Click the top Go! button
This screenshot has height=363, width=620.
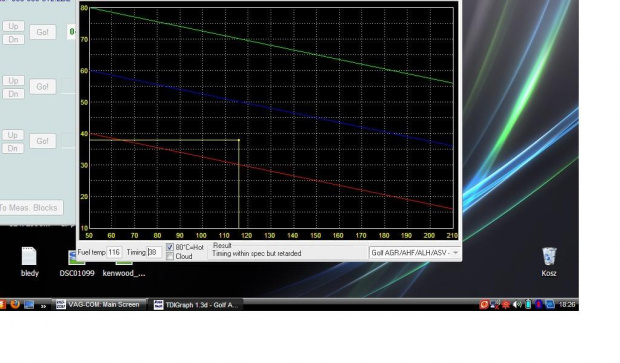point(43,32)
